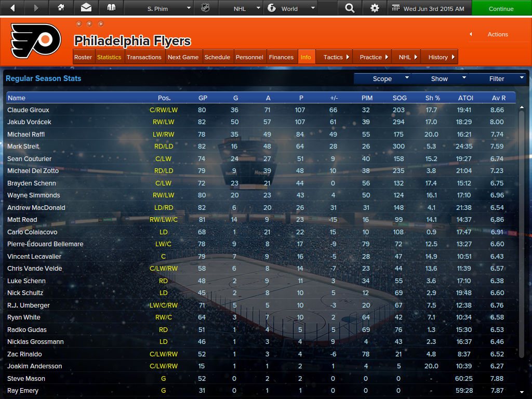This screenshot has height=399, width=532.
Task: Open player Mark Streit
Action: coord(23,146)
